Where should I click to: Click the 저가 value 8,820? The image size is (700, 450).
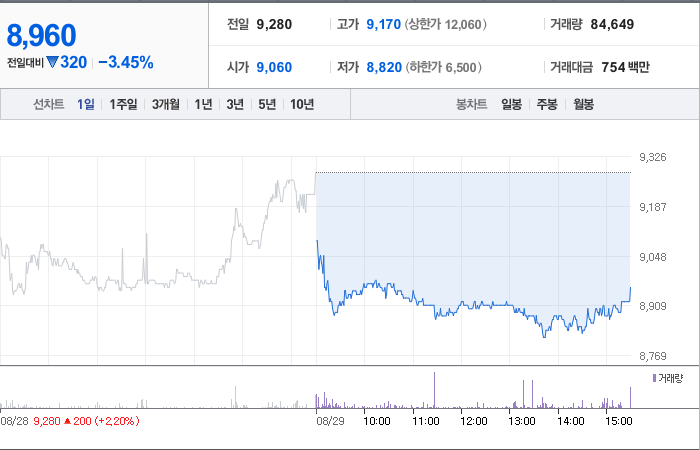tap(384, 67)
